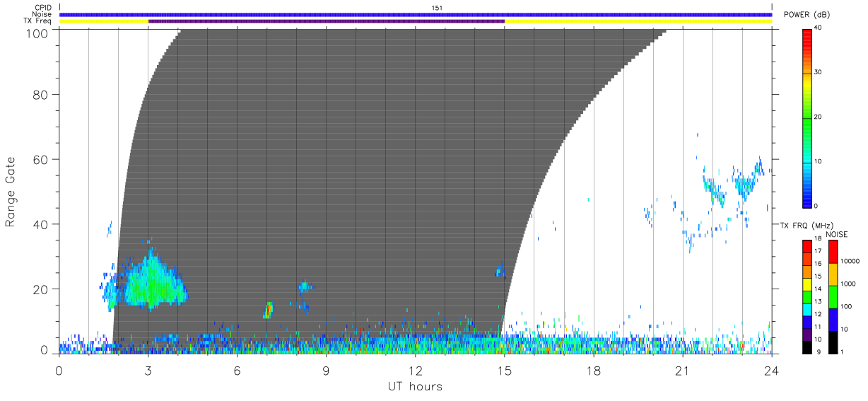The height and width of the screenshot is (401, 868).
Task: Click the 'POWER (dB)' title
Action: click(x=807, y=15)
